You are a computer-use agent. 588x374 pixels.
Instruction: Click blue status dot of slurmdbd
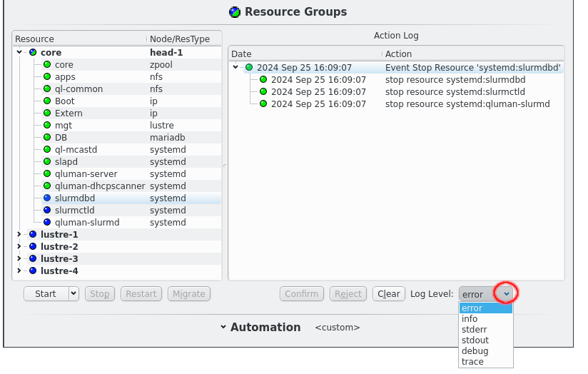click(x=47, y=198)
